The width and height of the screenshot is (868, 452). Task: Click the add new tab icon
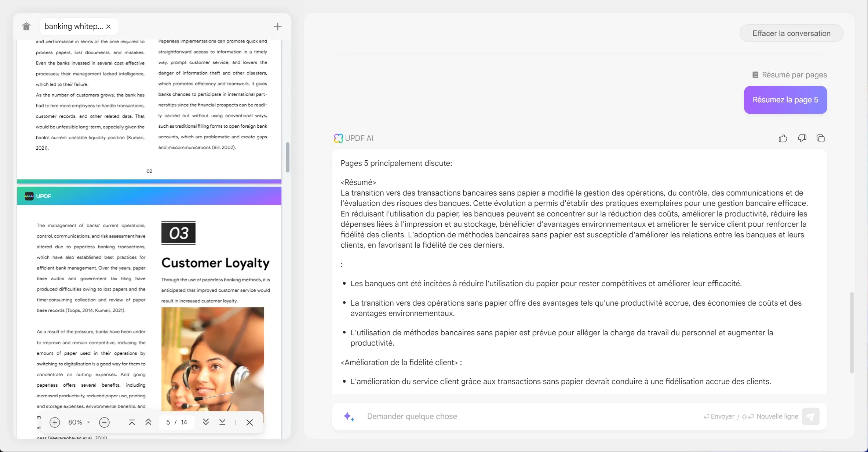click(277, 26)
